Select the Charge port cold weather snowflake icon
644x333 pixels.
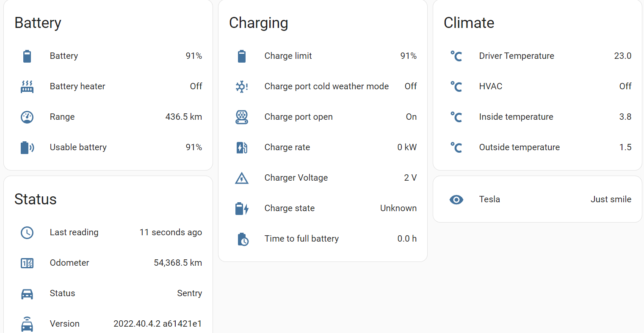pyautogui.click(x=242, y=86)
